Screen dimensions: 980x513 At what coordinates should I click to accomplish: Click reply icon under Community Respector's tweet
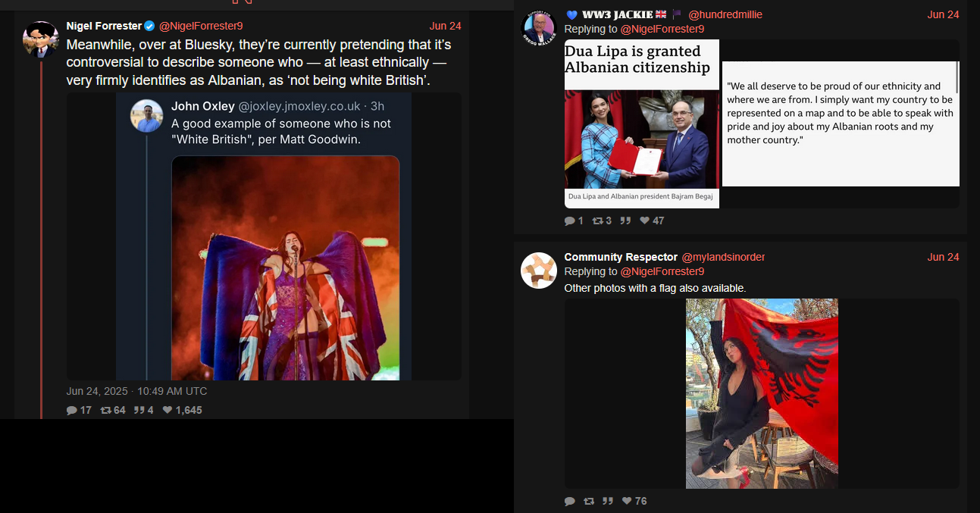pyautogui.click(x=570, y=501)
